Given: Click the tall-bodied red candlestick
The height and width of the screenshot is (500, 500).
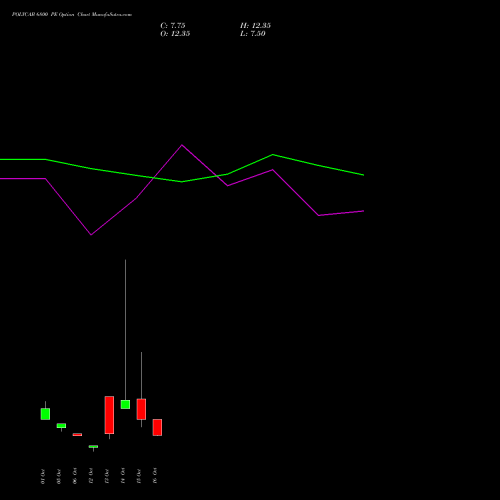Looking at the screenshot, I should pos(109,415).
